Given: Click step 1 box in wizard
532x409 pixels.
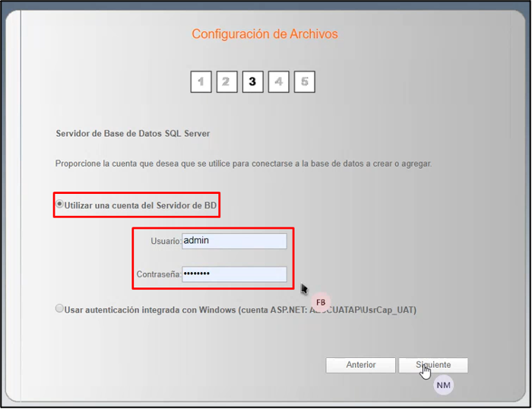Looking at the screenshot, I should coord(201,81).
